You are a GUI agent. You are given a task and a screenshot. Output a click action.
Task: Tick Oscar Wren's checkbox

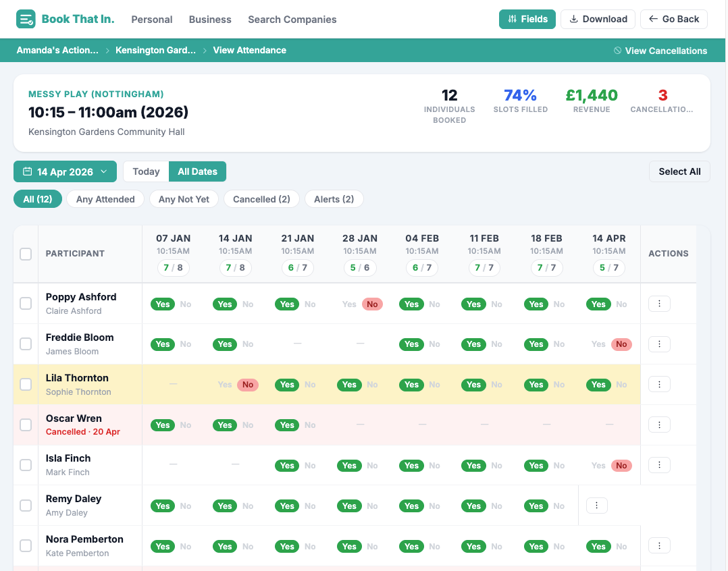tap(26, 425)
